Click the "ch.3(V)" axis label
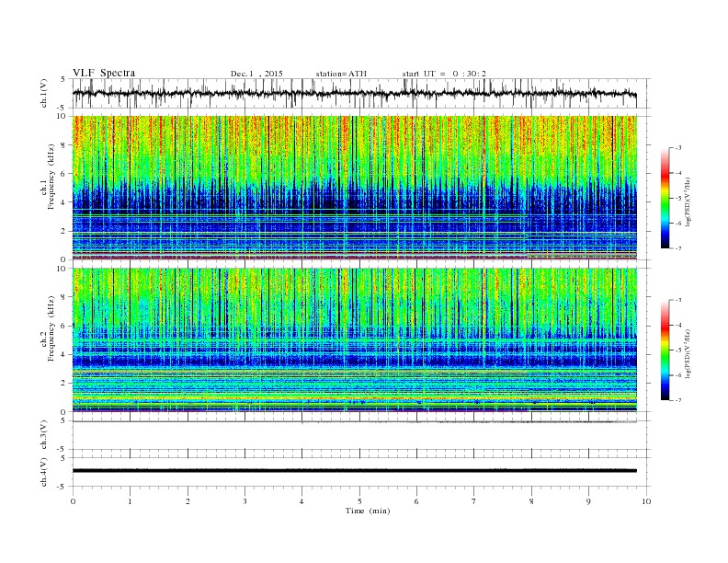728x563 pixels. coord(44,435)
